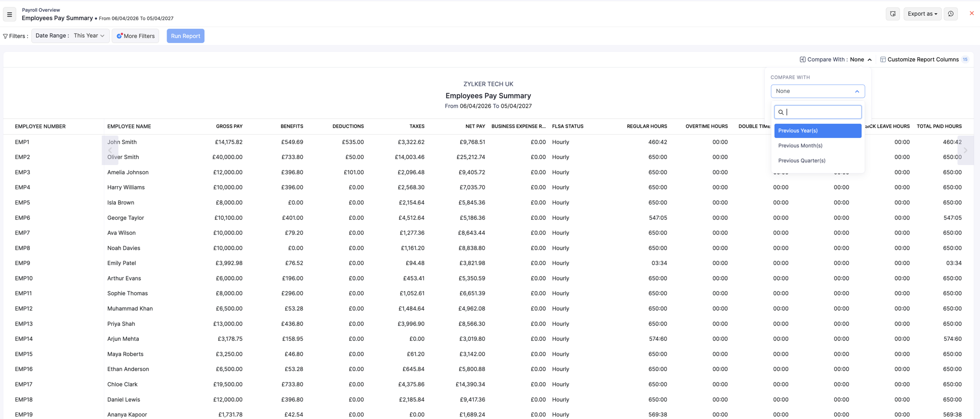Click regular hours 547:05 for George Taylor
Viewport: 980px width, 419px height.
click(x=658, y=218)
